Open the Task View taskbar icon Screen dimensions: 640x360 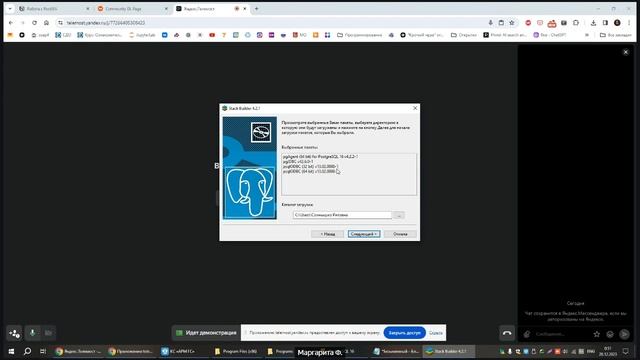[x=43, y=351]
